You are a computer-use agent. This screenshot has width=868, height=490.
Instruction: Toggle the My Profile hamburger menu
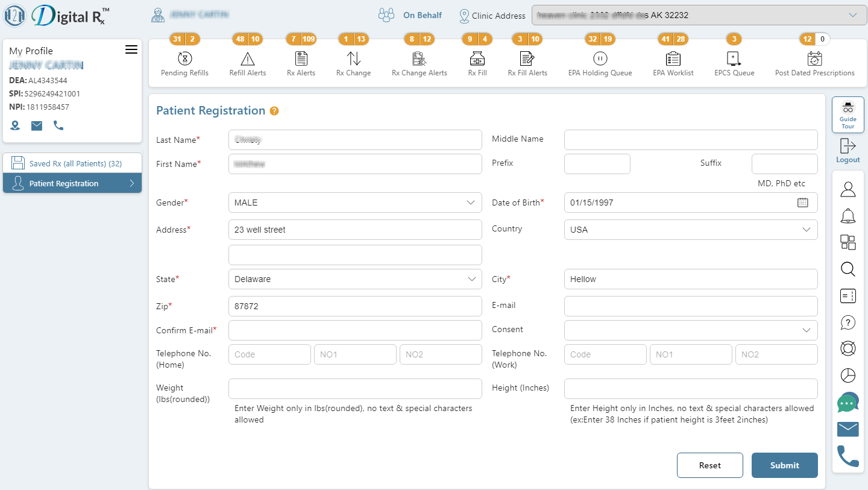(131, 50)
